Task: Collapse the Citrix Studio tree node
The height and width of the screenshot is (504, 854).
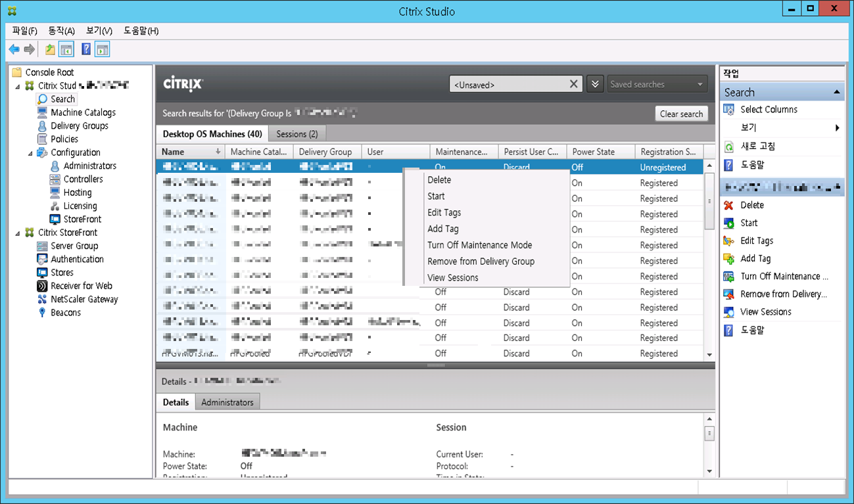Action: 17,86
